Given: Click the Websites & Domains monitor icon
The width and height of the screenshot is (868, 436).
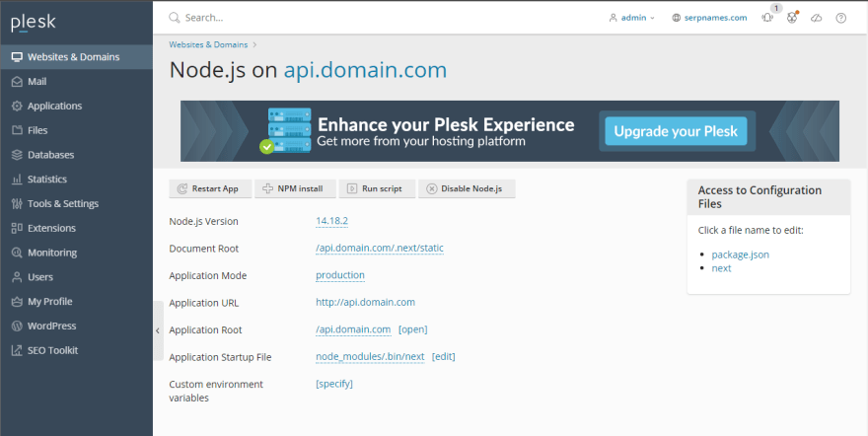Looking at the screenshot, I should [17, 57].
